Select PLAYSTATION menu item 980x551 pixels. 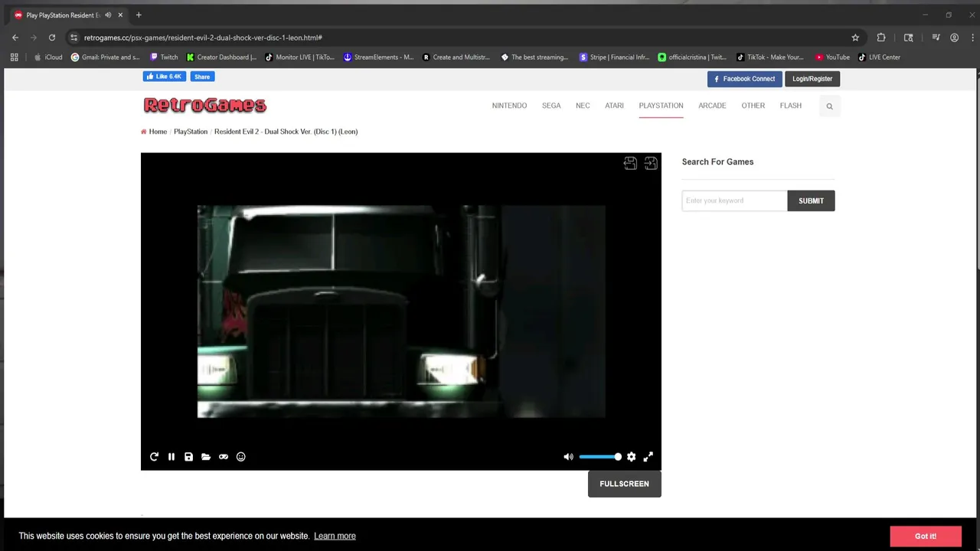(x=661, y=106)
